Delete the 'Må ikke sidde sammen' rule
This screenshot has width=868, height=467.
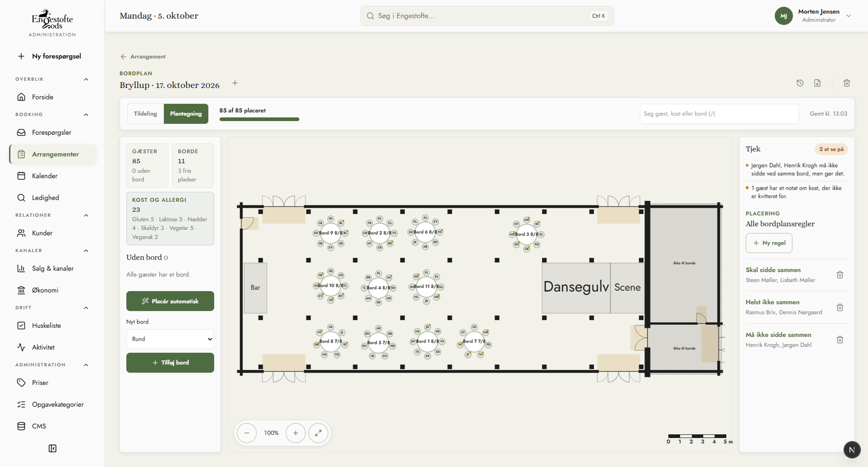(840, 339)
